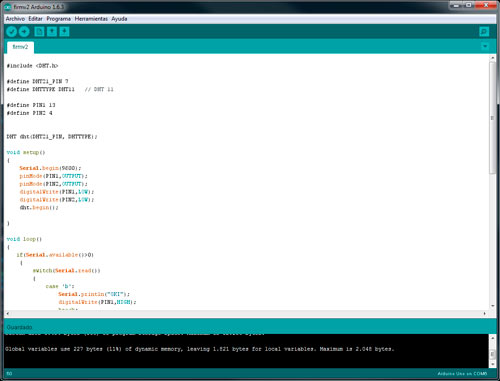Click the case 'b': line
Viewport: 500px width, 381px height.
(x=60, y=286)
